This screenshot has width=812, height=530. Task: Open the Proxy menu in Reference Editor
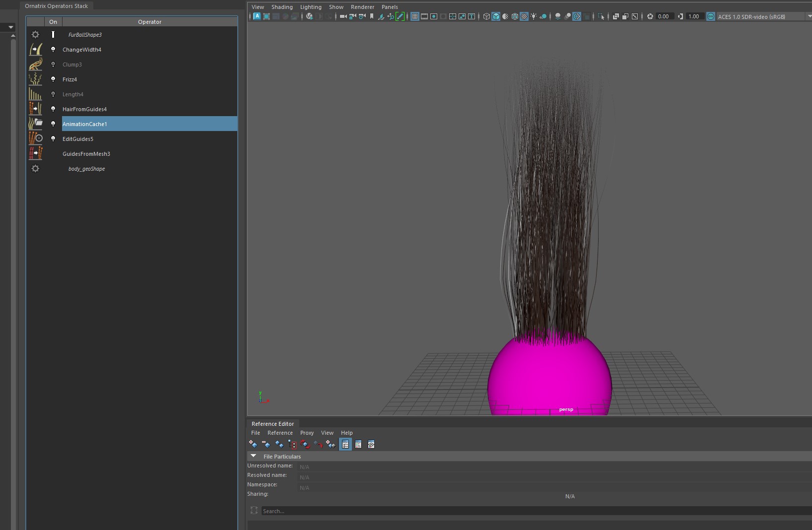point(307,433)
